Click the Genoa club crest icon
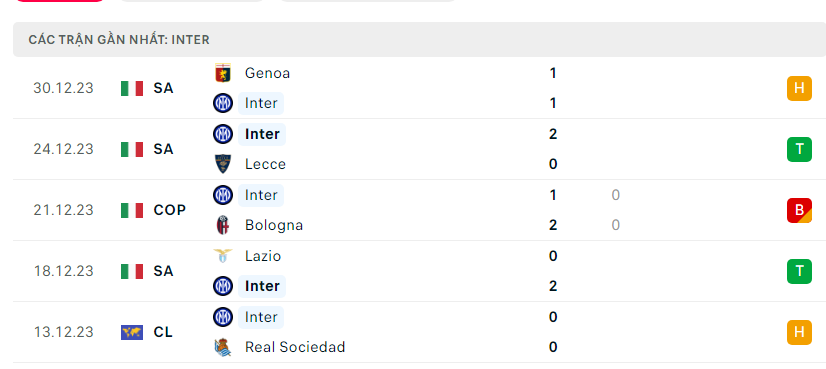826x369 pixels. [x=223, y=73]
